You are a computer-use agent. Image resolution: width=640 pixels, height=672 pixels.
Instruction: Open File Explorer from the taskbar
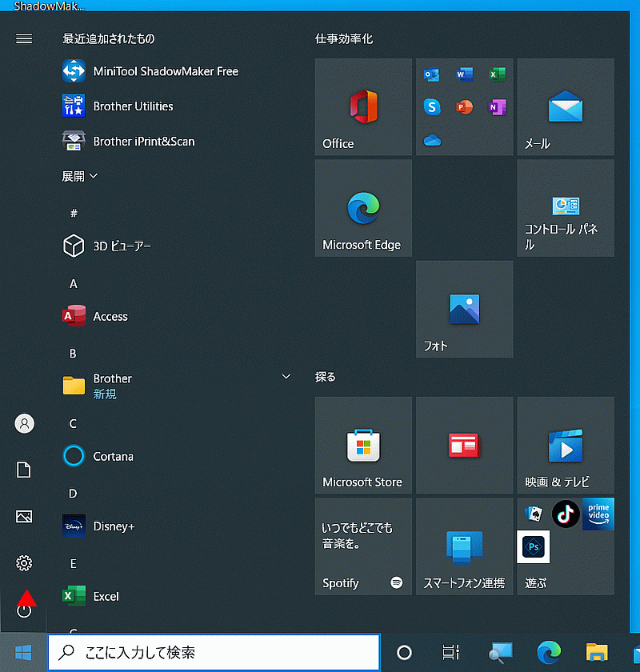(x=597, y=652)
